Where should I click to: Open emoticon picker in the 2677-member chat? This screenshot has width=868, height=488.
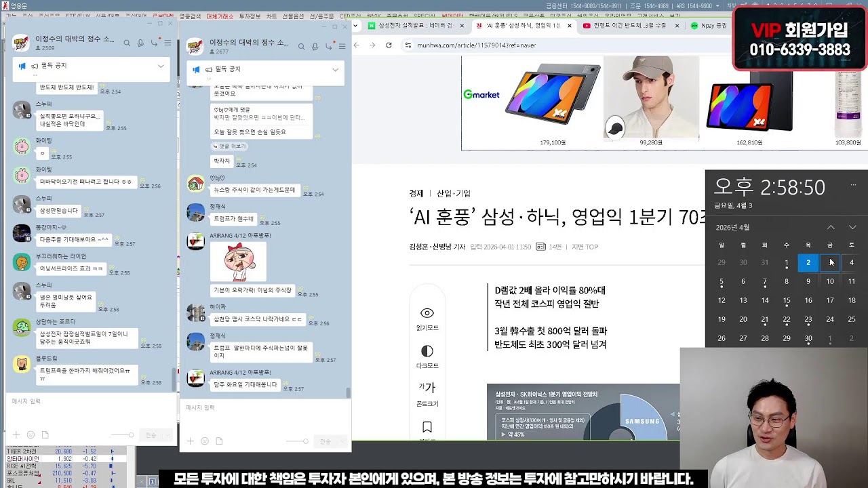click(x=205, y=441)
